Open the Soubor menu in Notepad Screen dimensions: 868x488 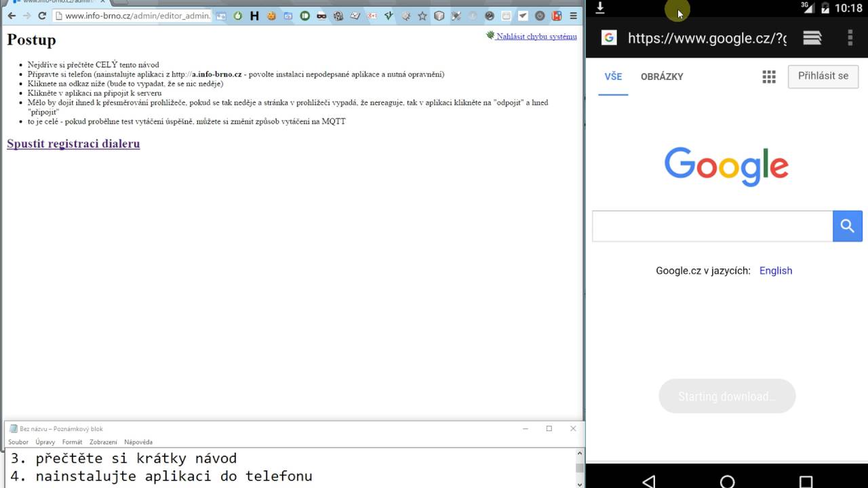pos(18,442)
